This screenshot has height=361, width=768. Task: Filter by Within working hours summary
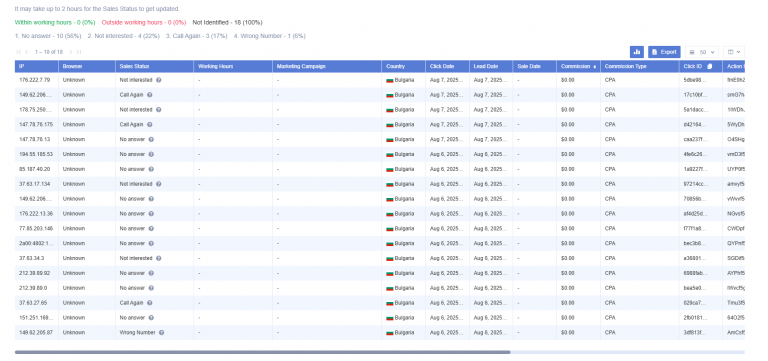(x=55, y=23)
